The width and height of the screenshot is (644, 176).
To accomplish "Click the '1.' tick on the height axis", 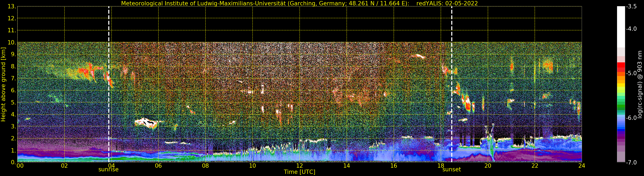I will (13, 150).
